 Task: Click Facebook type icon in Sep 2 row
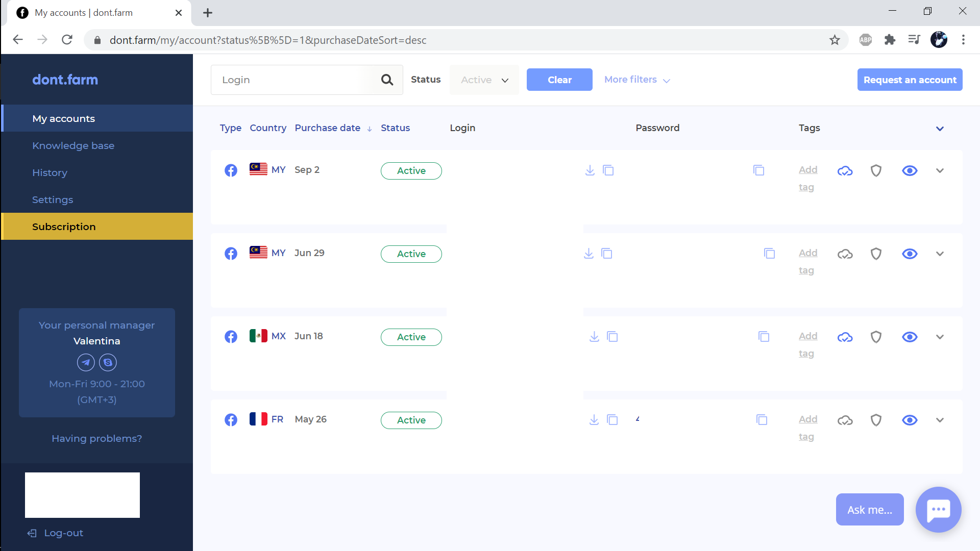point(231,170)
